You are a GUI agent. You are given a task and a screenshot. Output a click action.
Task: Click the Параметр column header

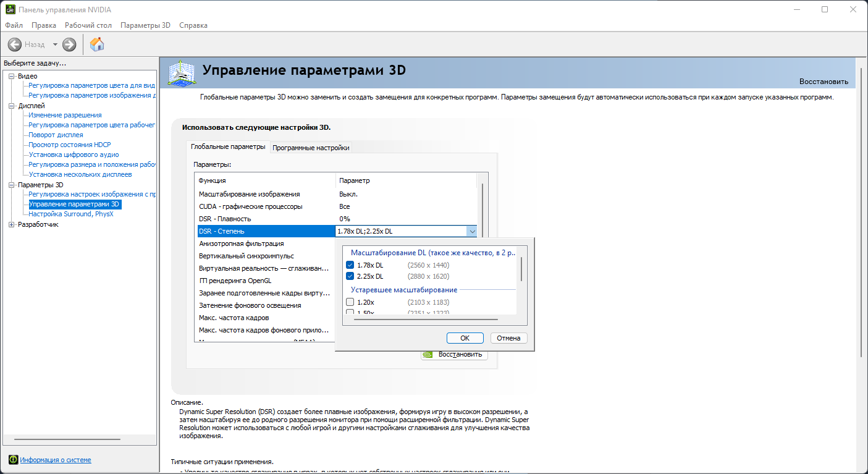coord(406,180)
